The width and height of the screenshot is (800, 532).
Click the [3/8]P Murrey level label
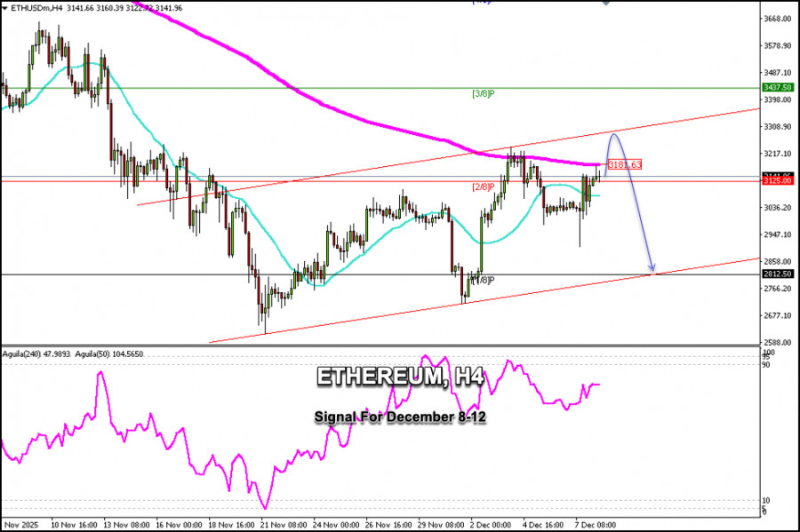pyautogui.click(x=484, y=94)
